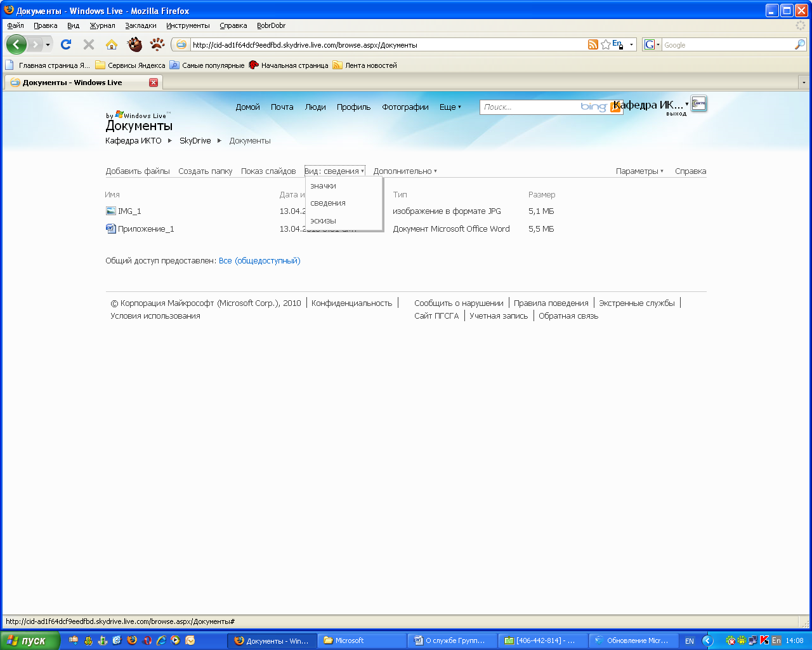812x650 pixels.
Task: Open the Кафедра ИК... account dropdown
Action: tap(651, 105)
